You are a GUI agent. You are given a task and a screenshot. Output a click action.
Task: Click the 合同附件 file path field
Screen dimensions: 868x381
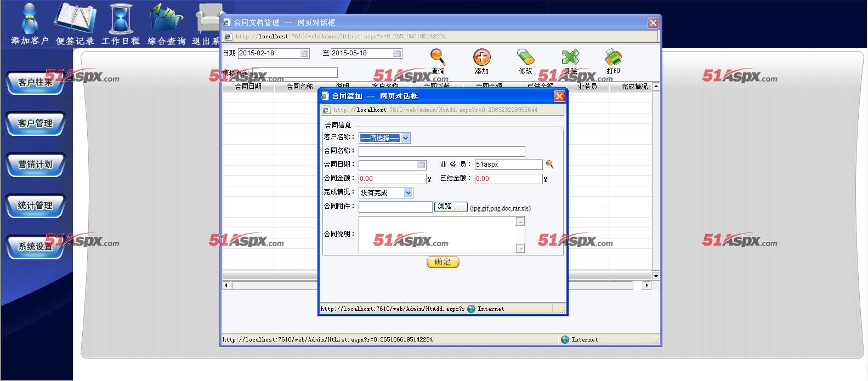[x=395, y=207]
